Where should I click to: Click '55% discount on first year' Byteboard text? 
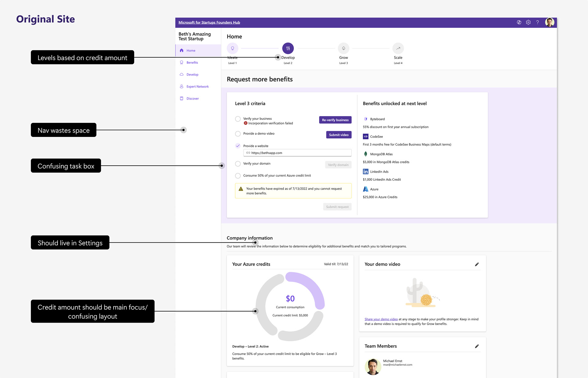tap(396, 127)
